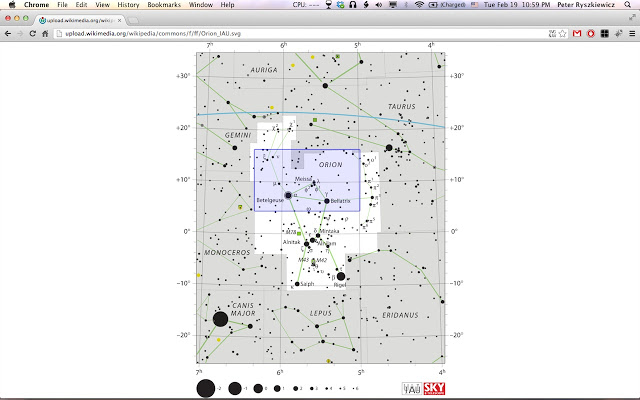Screen dimensions: 640x400
Task: Open the View menu
Action: click(x=102, y=4)
